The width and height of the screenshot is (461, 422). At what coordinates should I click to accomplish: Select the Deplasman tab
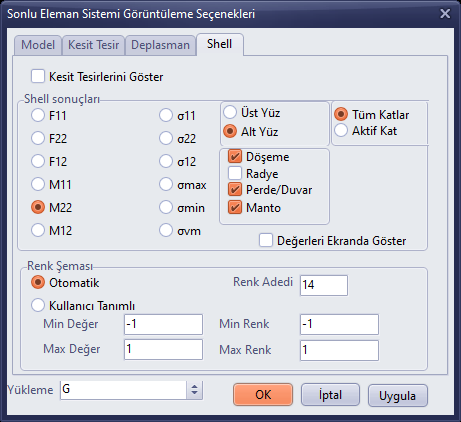tap(160, 45)
